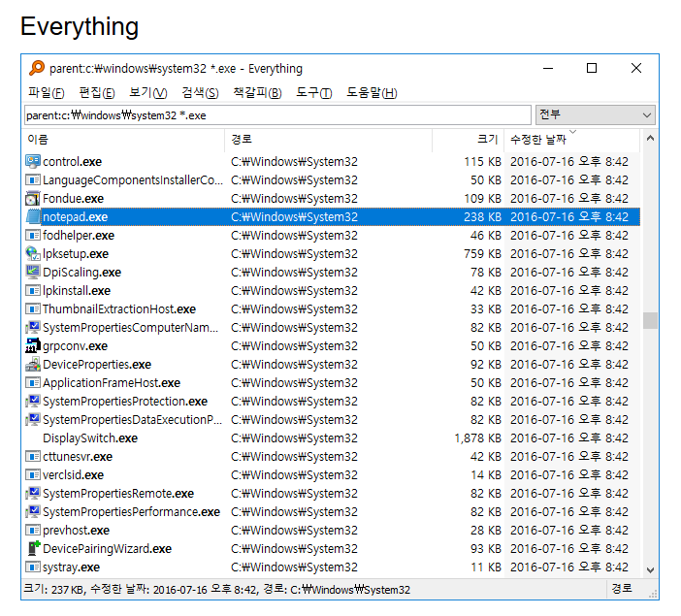Viewport: 681px width, 616px height.
Task: Click the notepad.exe file icon
Action: [33, 216]
